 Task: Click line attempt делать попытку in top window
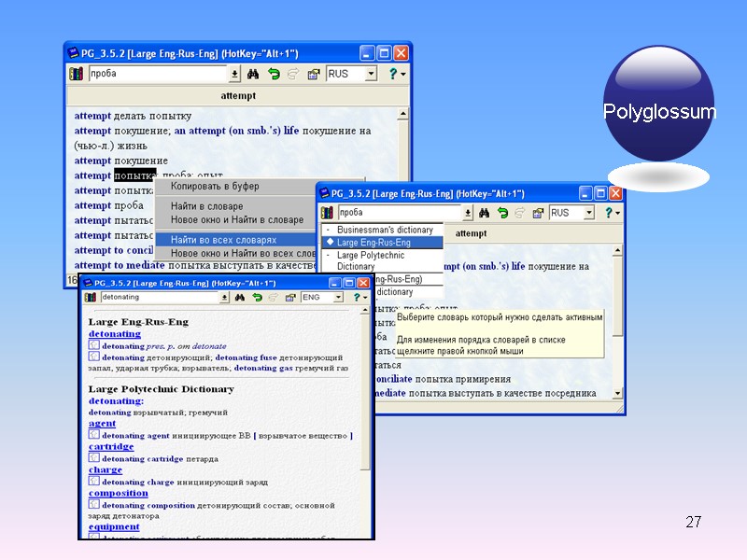point(133,116)
